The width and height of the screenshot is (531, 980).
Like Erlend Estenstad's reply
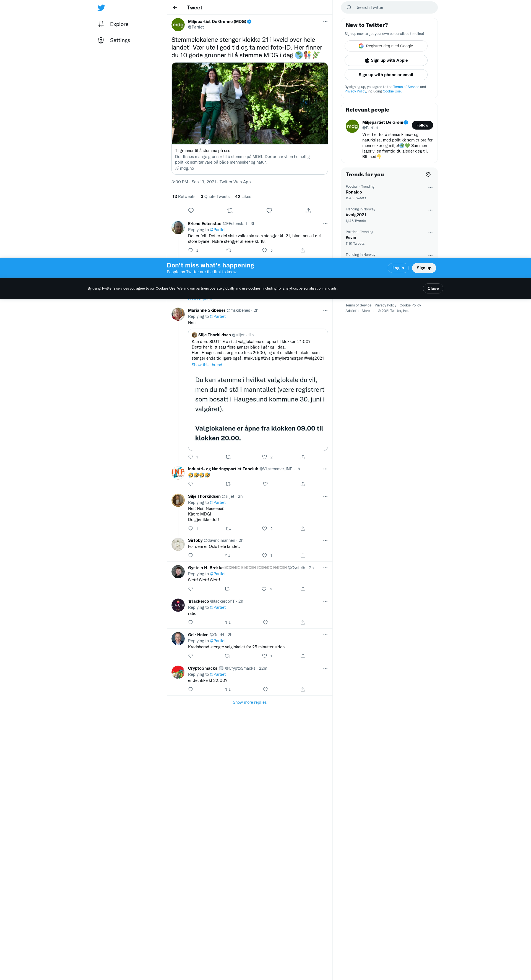click(265, 250)
